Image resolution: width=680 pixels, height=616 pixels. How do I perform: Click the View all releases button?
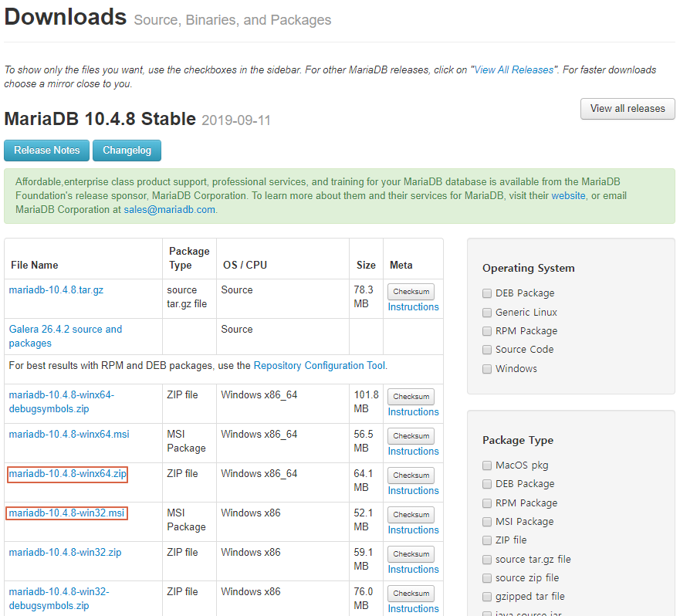[x=628, y=108]
